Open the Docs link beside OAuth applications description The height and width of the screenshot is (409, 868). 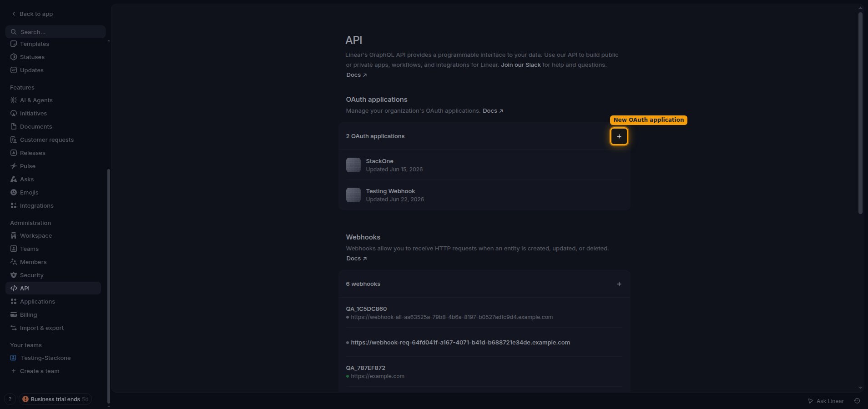click(x=493, y=111)
